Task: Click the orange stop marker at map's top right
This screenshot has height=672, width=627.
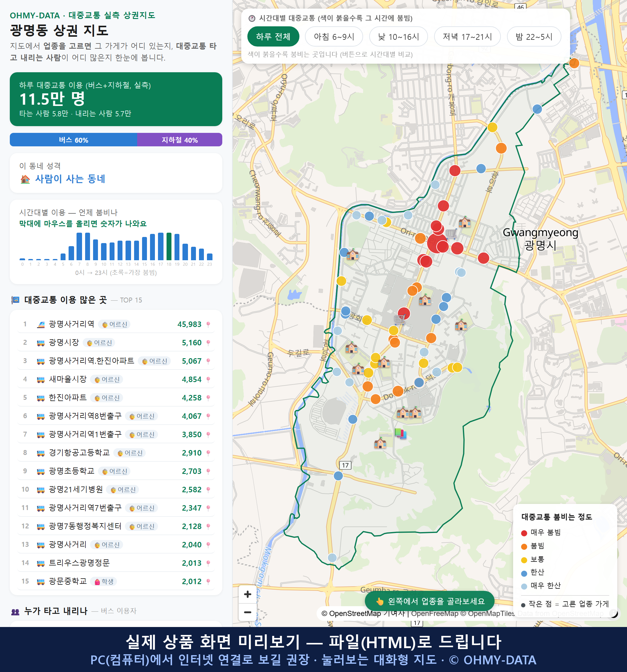Action: click(x=574, y=63)
